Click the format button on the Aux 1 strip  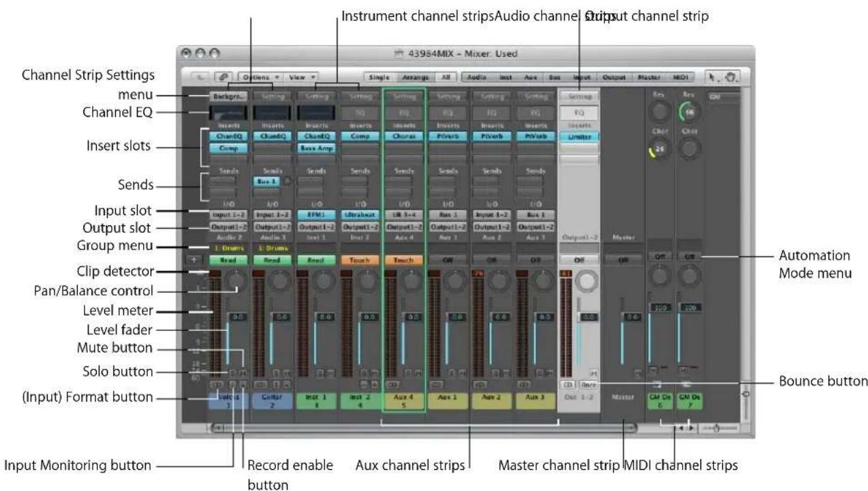click(x=435, y=385)
